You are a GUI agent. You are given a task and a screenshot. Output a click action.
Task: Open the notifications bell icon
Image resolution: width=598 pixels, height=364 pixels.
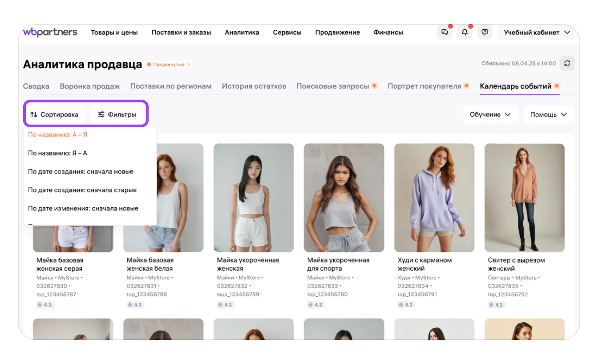point(465,32)
